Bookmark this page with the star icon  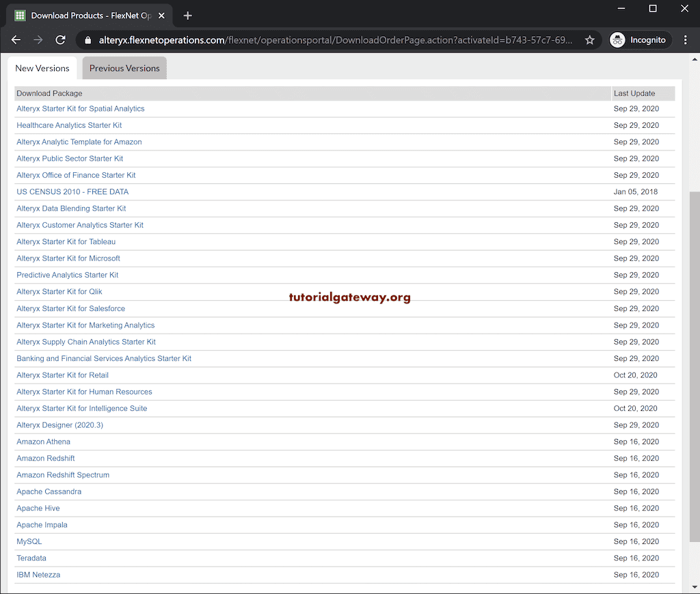pos(589,40)
